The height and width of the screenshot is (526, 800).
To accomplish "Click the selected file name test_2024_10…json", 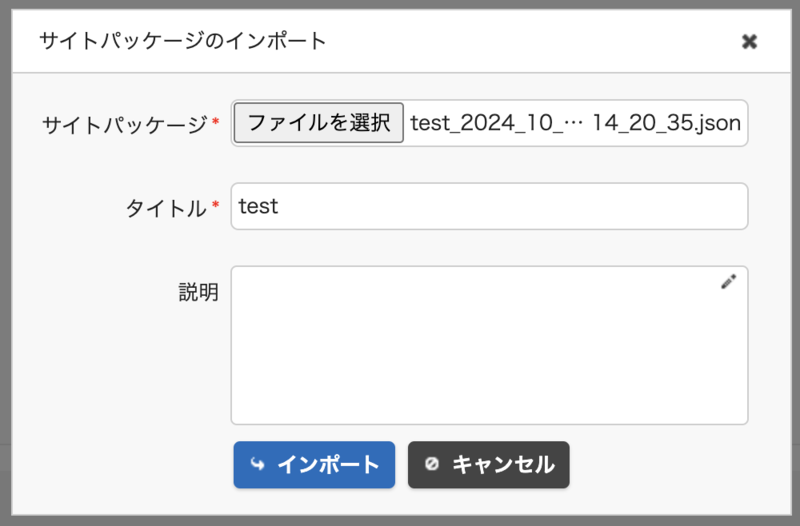I will (x=575, y=124).
